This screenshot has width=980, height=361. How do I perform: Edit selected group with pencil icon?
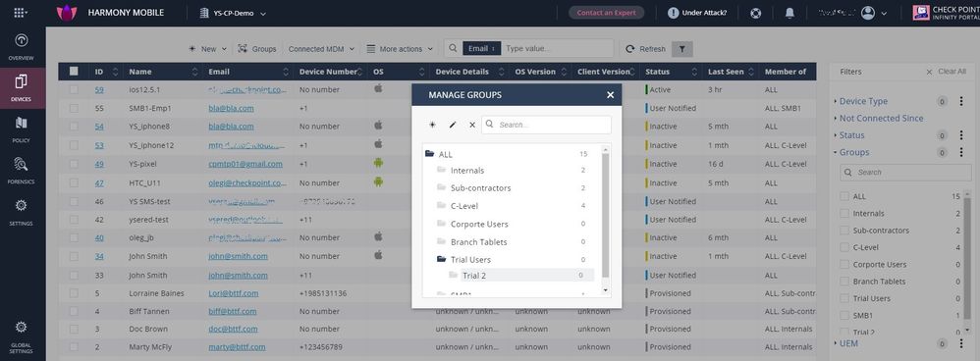click(x=453, y=125)
